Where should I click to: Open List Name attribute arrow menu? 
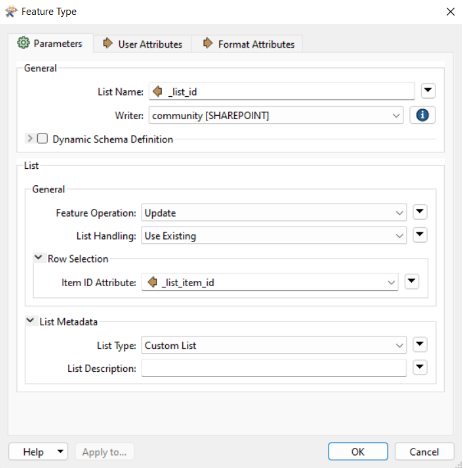point(428,91)
